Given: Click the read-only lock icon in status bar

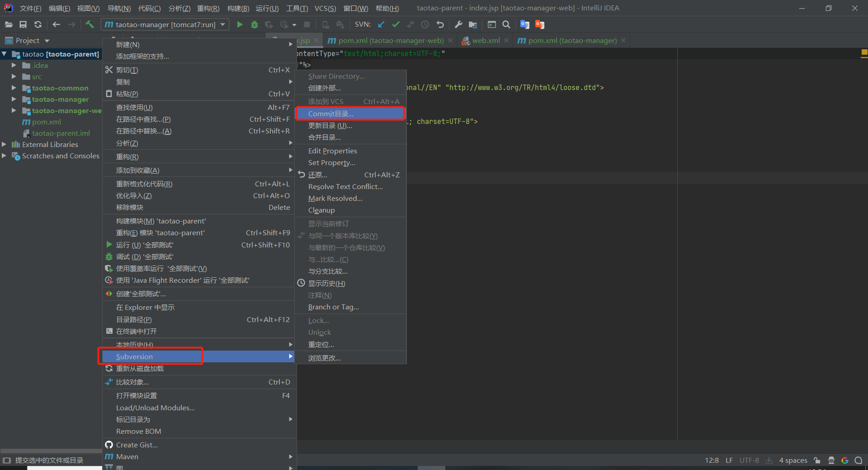Looking at the screenshot, I should 817,460.
